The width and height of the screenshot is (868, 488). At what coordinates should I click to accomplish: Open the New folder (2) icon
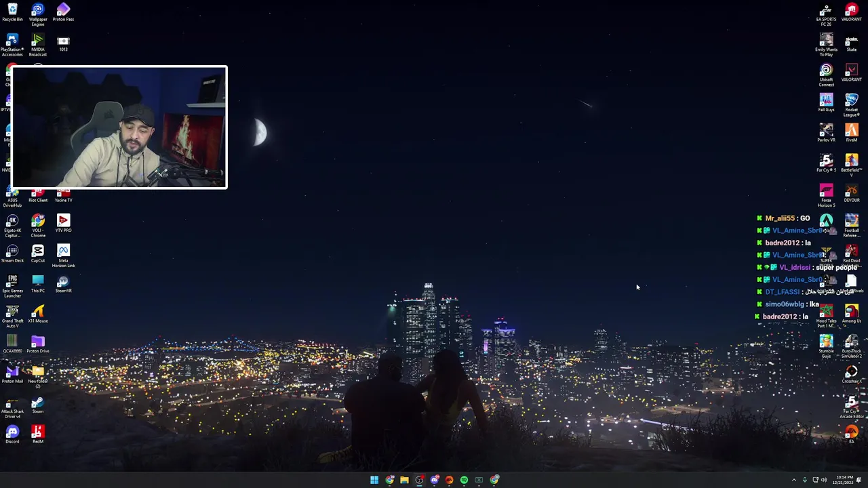pos(38,377)
